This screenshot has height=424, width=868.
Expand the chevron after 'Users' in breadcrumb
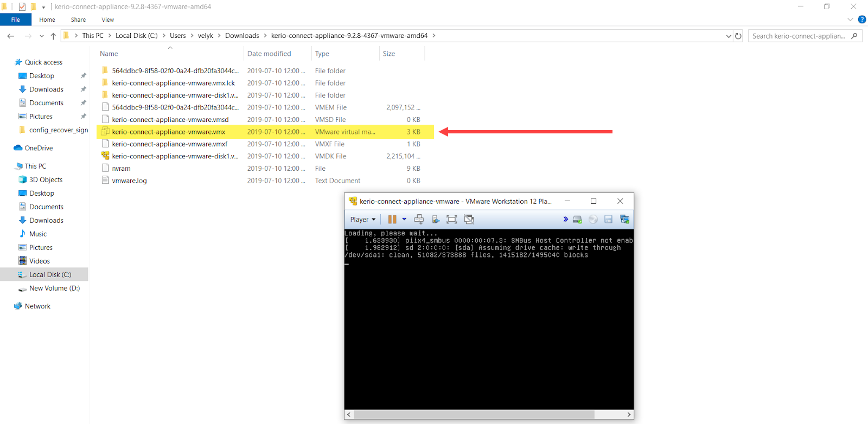(192, 36)
